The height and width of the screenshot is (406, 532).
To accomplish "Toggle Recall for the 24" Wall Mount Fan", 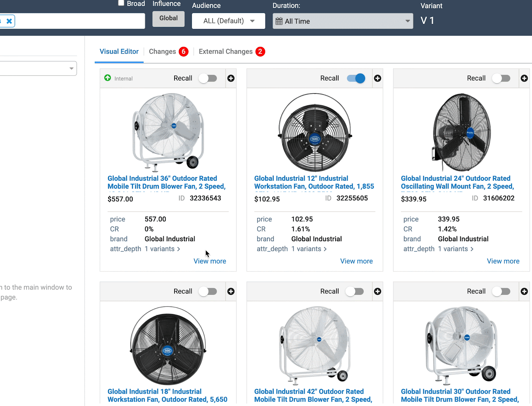I will (x=501, y=78).
